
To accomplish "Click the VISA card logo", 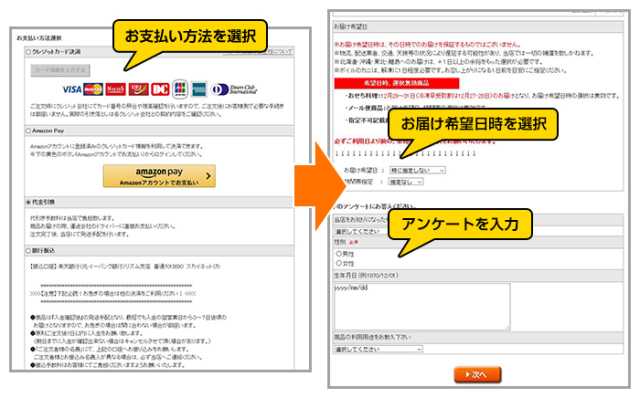I will click(x=71, y=89).
